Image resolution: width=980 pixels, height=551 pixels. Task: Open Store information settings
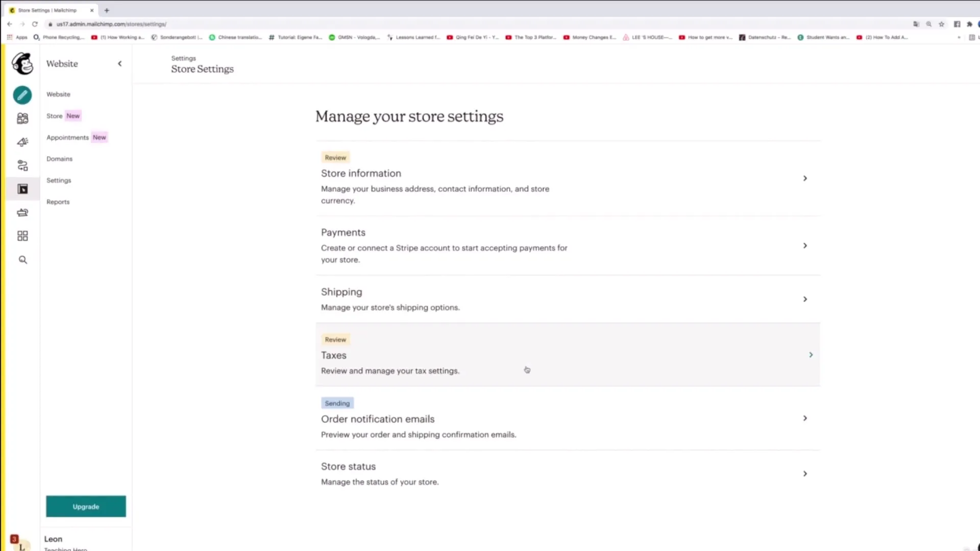(x=568, y=179)
